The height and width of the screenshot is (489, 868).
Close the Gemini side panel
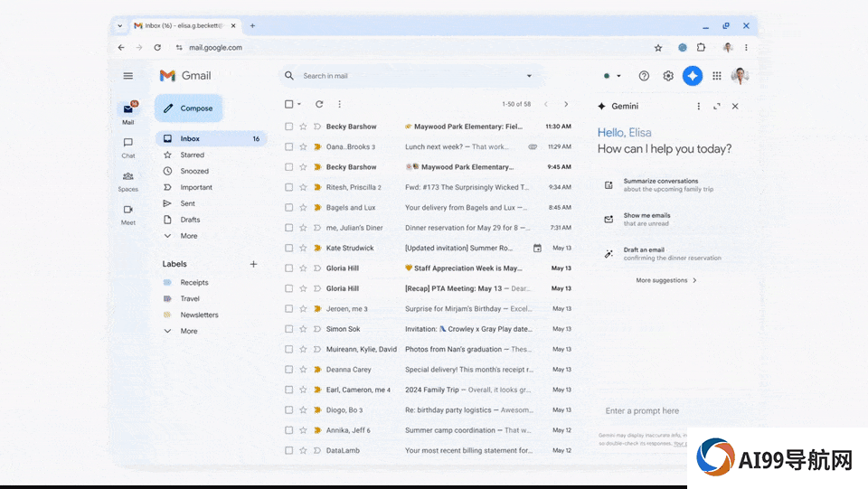tap(735, 107)
